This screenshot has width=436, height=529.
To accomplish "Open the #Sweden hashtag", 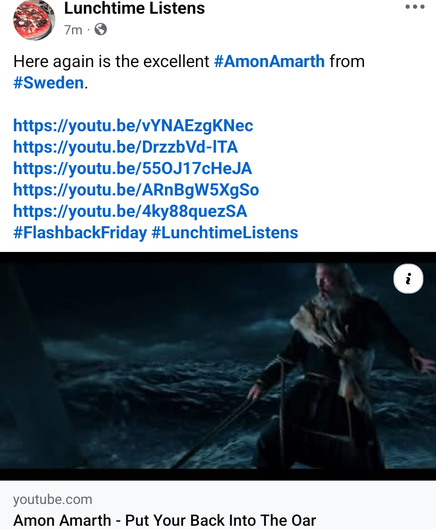I will point(48,83).
